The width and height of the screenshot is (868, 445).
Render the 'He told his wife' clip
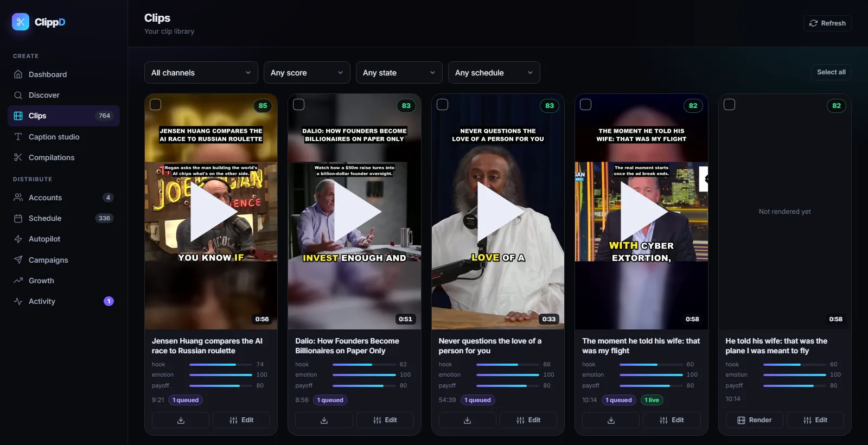[x=755, y=420]
